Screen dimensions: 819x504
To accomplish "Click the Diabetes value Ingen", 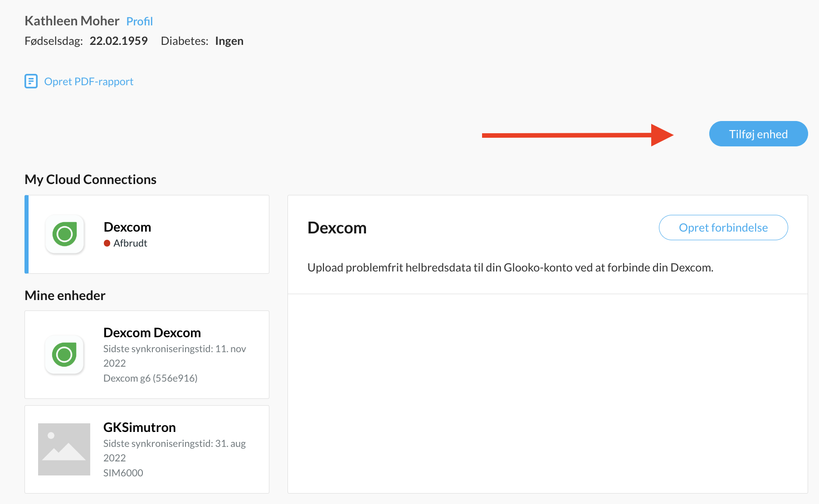I will (229, 41).
